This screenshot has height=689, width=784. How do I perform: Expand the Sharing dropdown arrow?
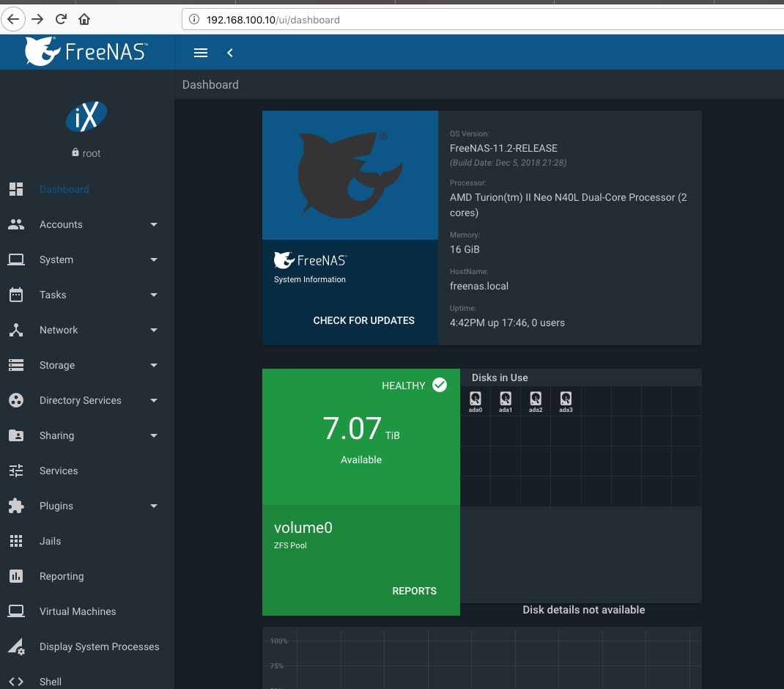pos(153,436)
